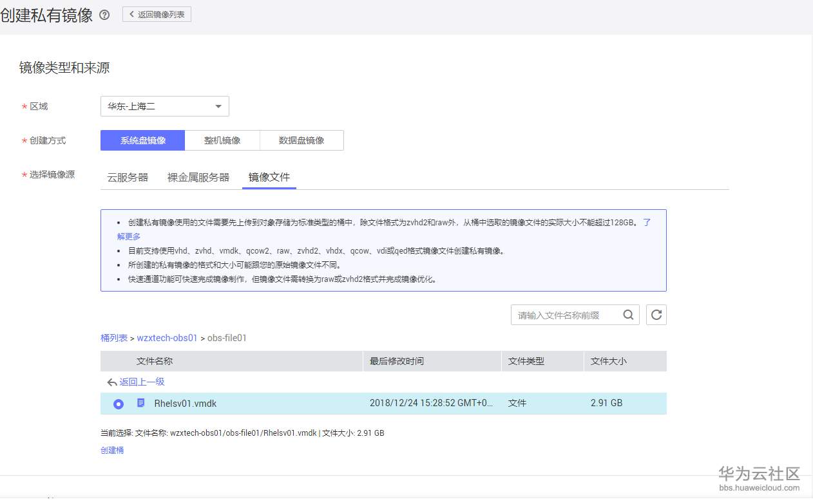813x504 pixels.
Task: Click the back arrow of 返回上一级
Action: (x=111, y=382)
